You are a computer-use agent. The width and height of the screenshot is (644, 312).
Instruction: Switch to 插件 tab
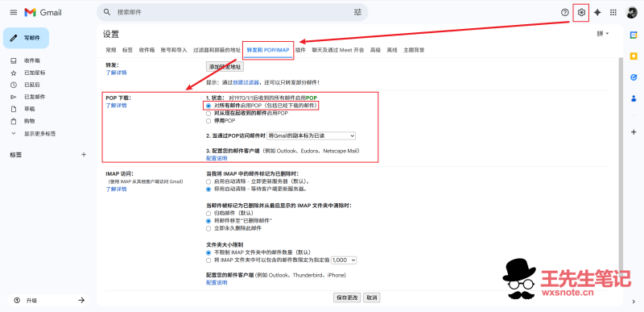pos(300,50)
